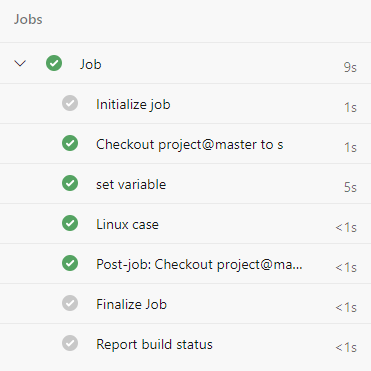
Task: Select the Linux case step
Action: [x=185, y=224]
